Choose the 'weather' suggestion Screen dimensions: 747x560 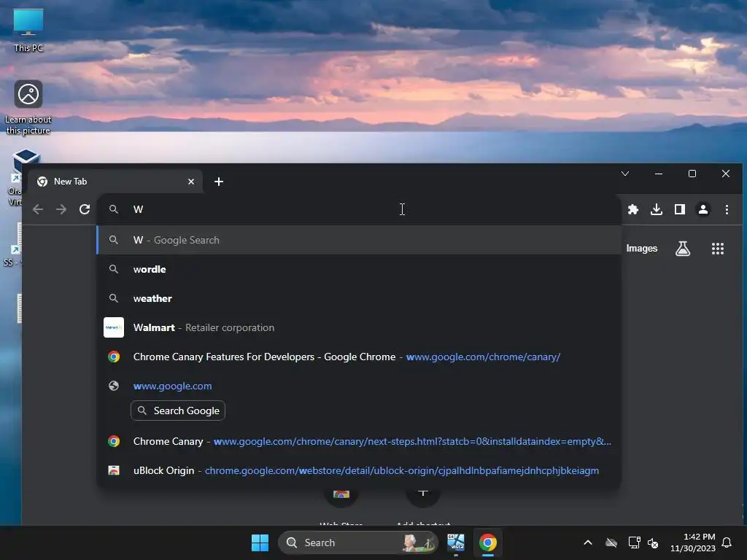pos(359,298)
